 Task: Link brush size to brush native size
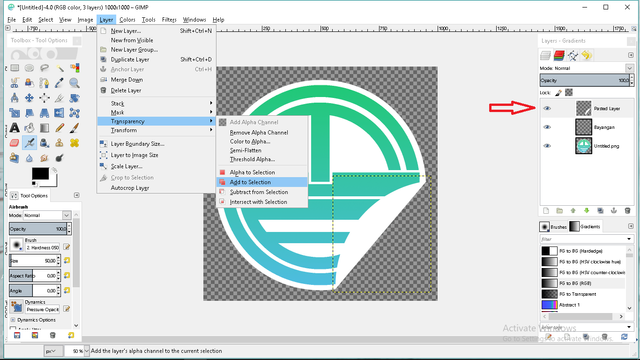coord(67,260)
